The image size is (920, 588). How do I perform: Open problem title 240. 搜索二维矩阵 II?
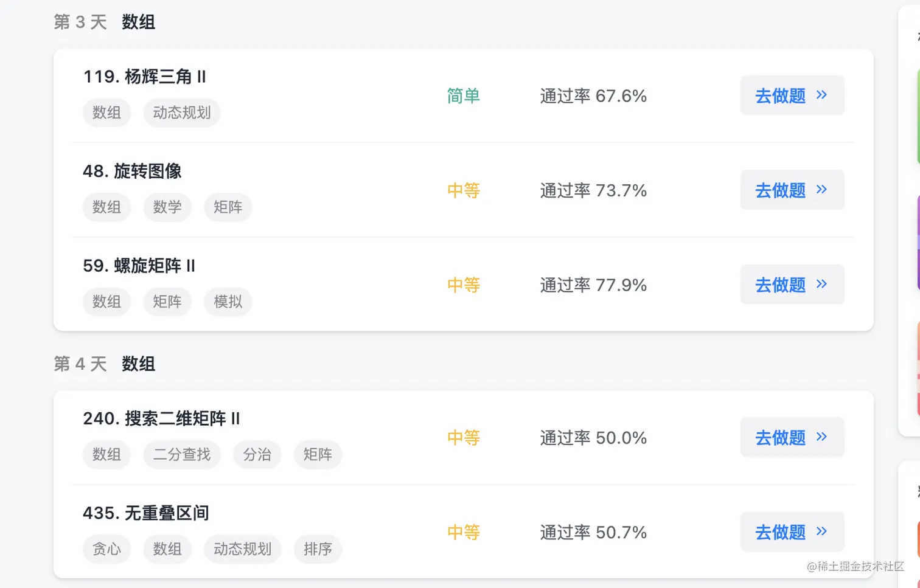point(161,418)
